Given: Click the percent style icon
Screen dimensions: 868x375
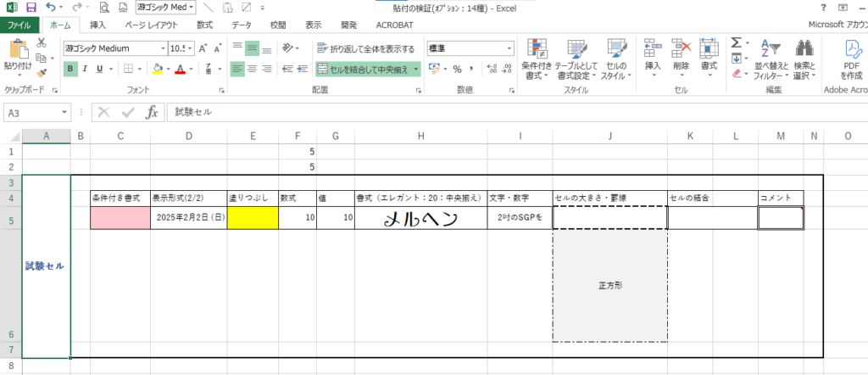Looking at the screenshot, I should click(457, 69).
